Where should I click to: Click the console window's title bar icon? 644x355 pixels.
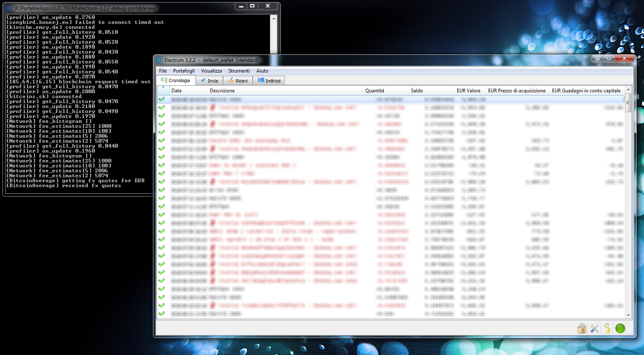[9, 8]
